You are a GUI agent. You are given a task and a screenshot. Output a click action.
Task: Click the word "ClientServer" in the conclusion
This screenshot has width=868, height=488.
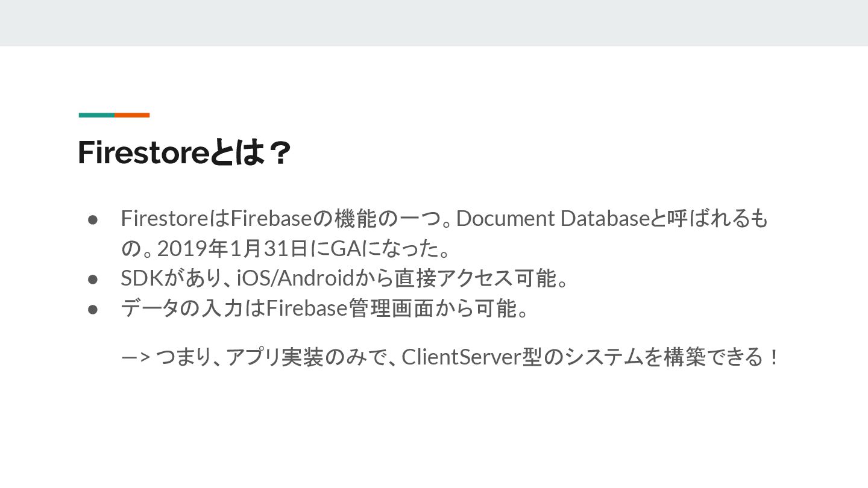(461, 357)
